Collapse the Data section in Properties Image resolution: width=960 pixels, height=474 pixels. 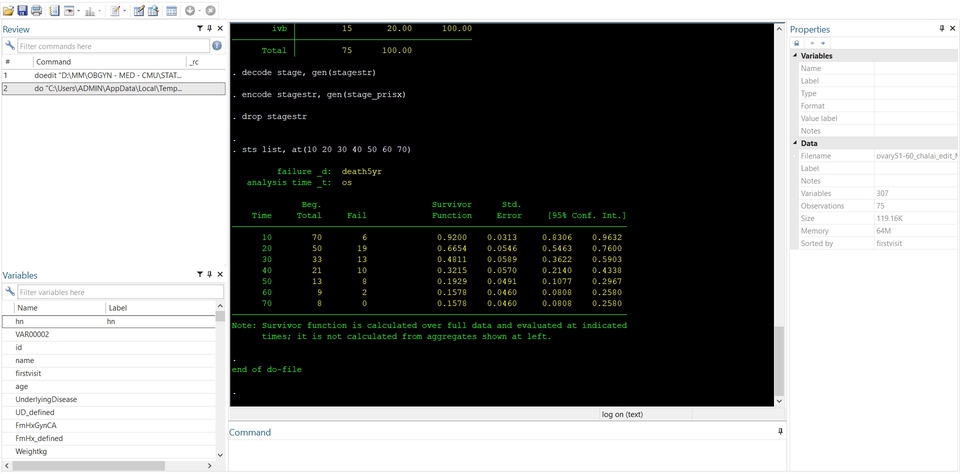click(795, 143)
